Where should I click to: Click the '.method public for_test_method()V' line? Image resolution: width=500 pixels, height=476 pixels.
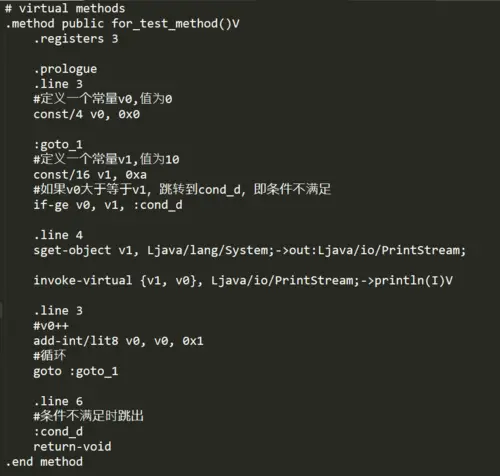[x=122, y=24]
